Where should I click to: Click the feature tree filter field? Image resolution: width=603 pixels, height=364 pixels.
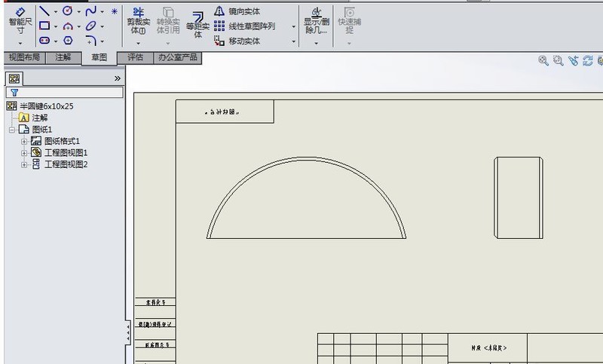pyautogui.click(x=65, y=92)
